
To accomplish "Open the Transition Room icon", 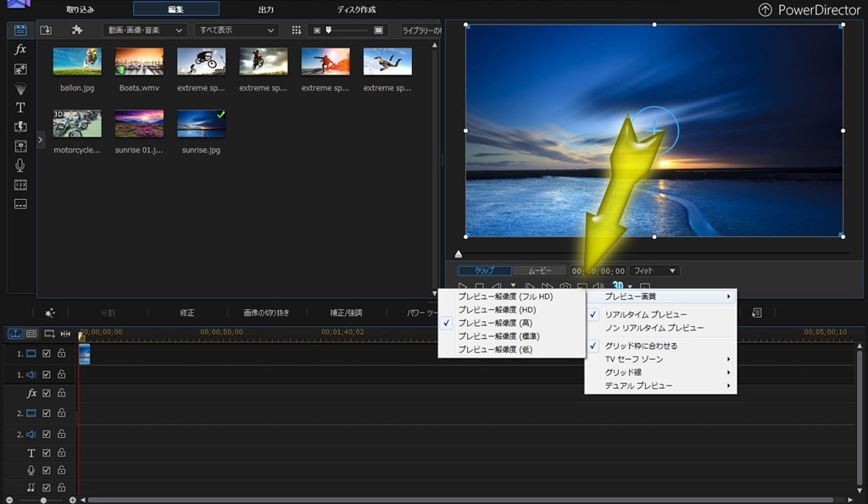I will pyautogui.click(x=20, y=127).
